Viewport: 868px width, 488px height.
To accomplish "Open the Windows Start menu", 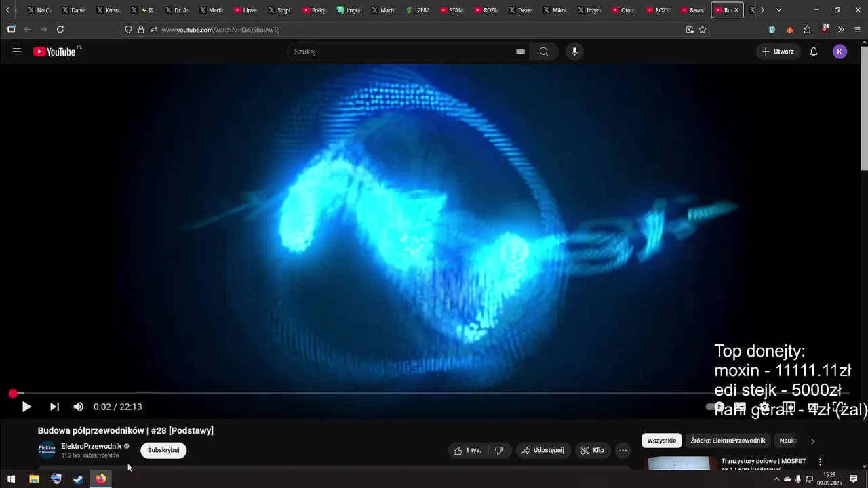I will coord(11,479).
